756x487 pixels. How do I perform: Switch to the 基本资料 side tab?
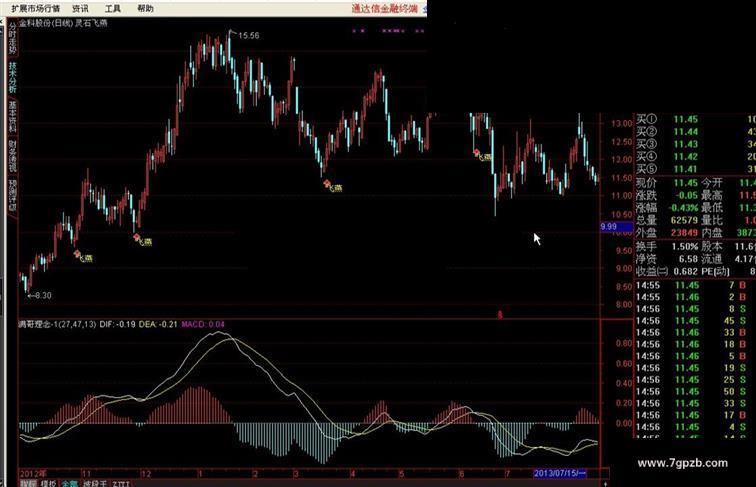coord(13,117)
